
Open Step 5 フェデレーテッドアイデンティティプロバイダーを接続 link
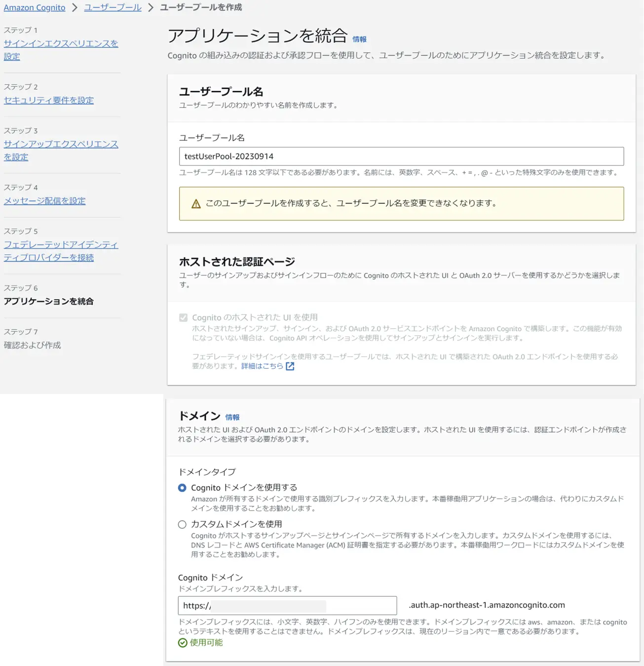pyautogui.click(x=61, y=251)
